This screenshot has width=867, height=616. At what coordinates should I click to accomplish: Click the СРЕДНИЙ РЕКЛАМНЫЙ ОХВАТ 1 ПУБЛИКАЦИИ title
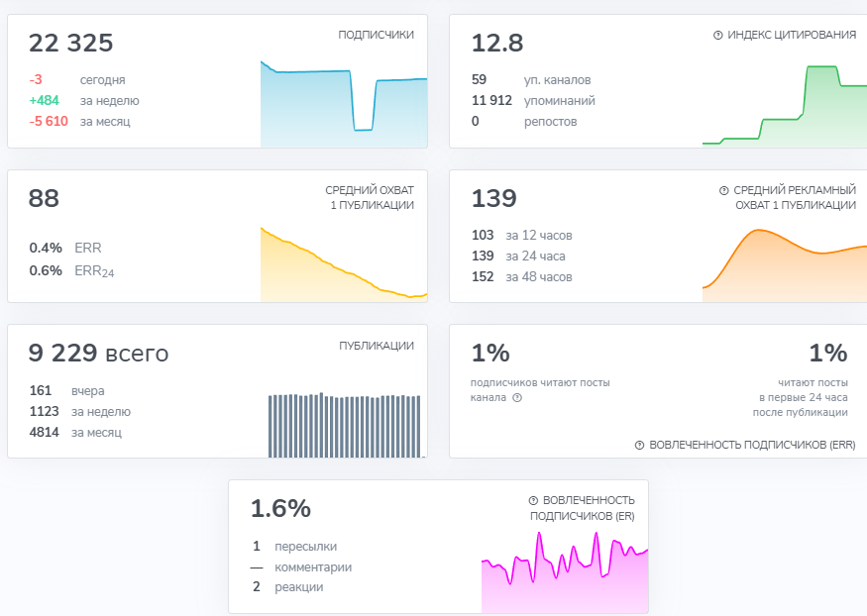pyautogui.click(x=795, y=198)
